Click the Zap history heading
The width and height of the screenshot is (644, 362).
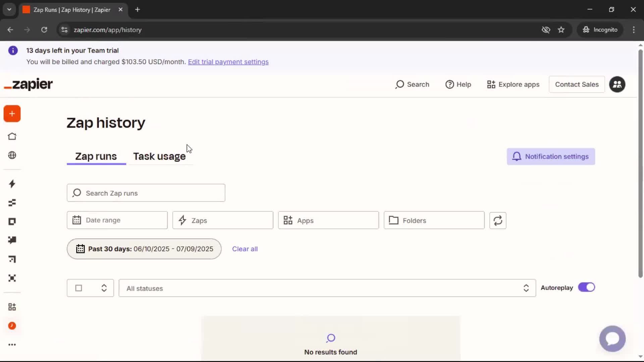pos(106,123)
